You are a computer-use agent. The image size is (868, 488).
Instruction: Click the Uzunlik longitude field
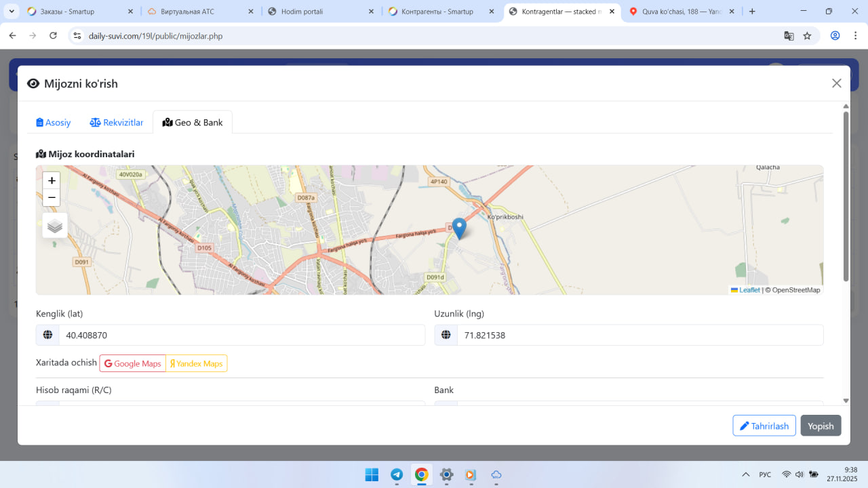click(639, 335)
